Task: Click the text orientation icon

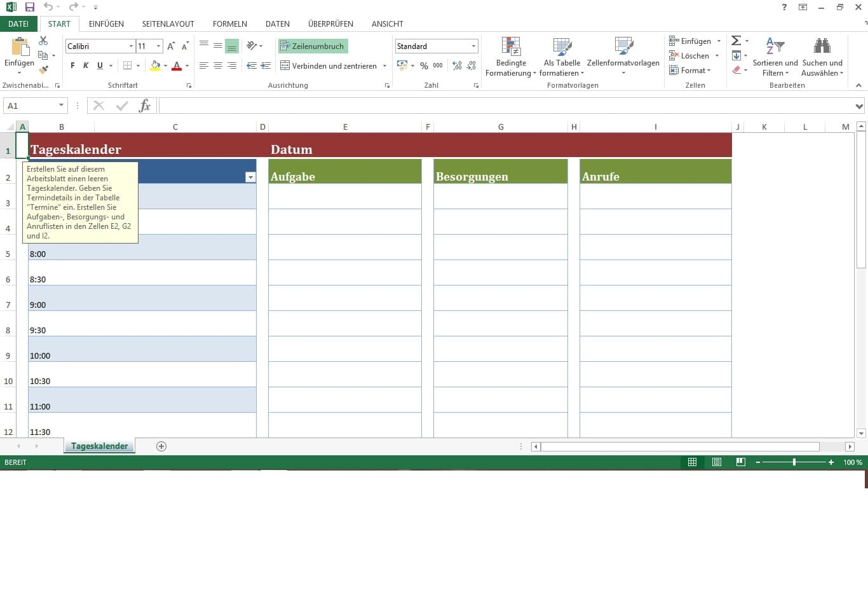Action: click(x=252, y=46)
